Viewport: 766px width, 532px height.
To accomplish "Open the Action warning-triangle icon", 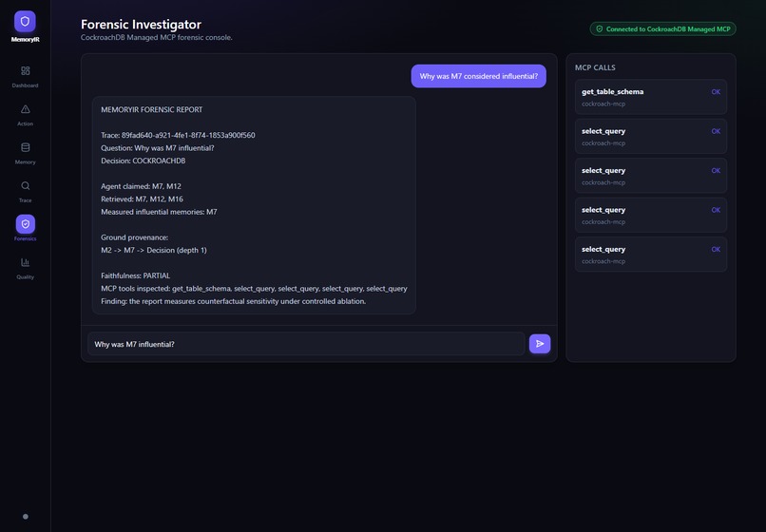I will (x=26, y=109).
